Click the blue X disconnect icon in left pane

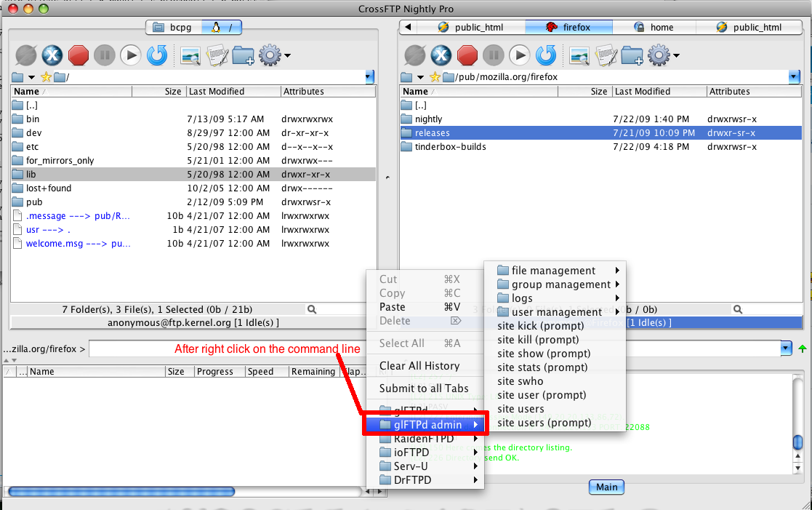pyautogui.click(x=52, y=55)
